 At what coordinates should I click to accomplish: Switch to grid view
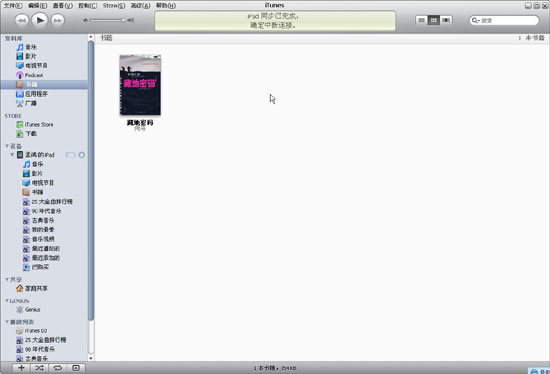coord(434,20)
